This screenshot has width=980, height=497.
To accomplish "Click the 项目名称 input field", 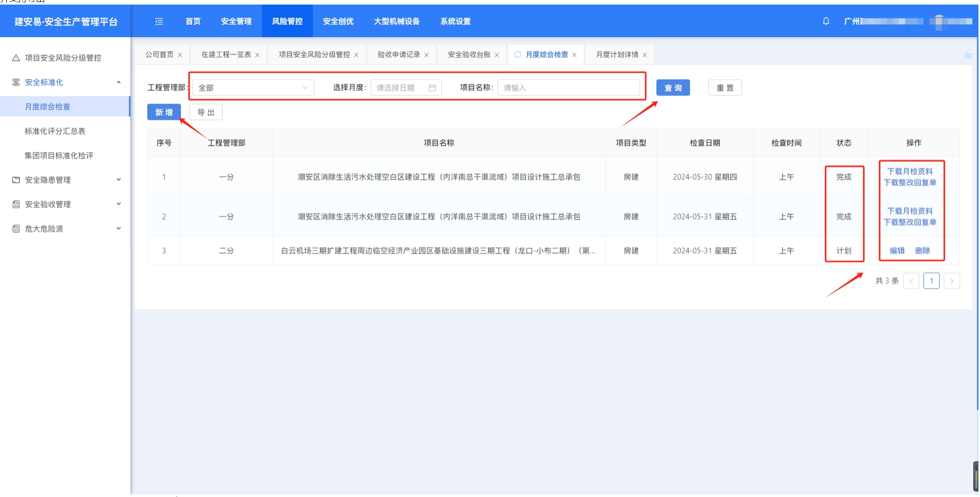I will (568, 88).
